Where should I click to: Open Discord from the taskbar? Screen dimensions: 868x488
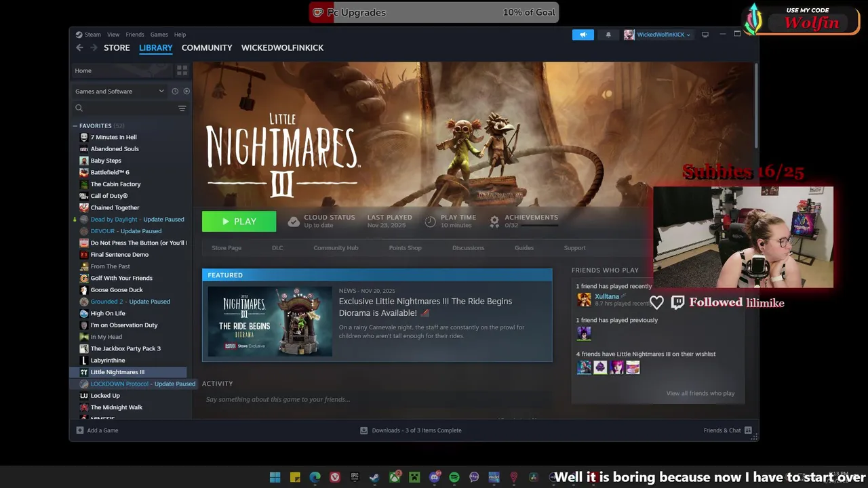435,477
